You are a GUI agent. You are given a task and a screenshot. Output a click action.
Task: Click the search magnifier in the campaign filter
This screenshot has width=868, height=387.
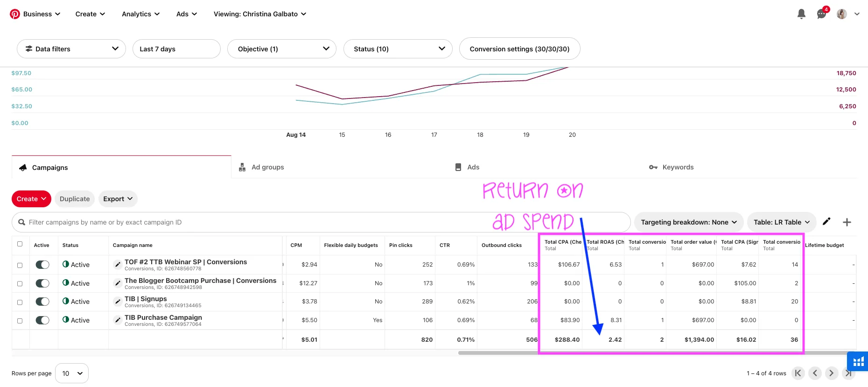tap(21, 222)
